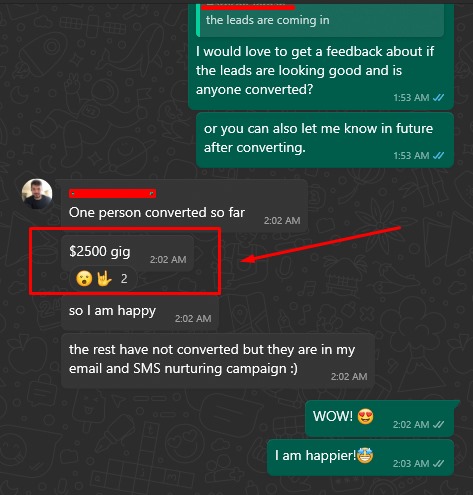Click the 2:02 AM timestamp on $2500 gig

coord(168,260)
